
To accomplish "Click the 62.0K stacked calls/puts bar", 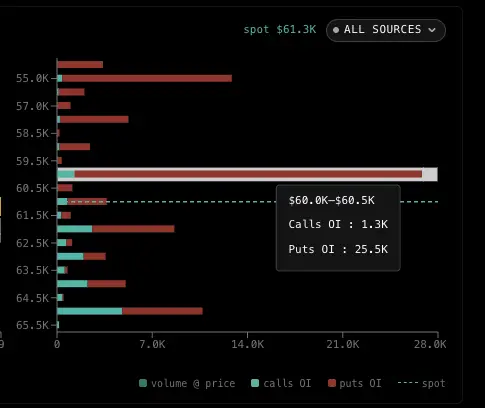I will pos(116,229).
